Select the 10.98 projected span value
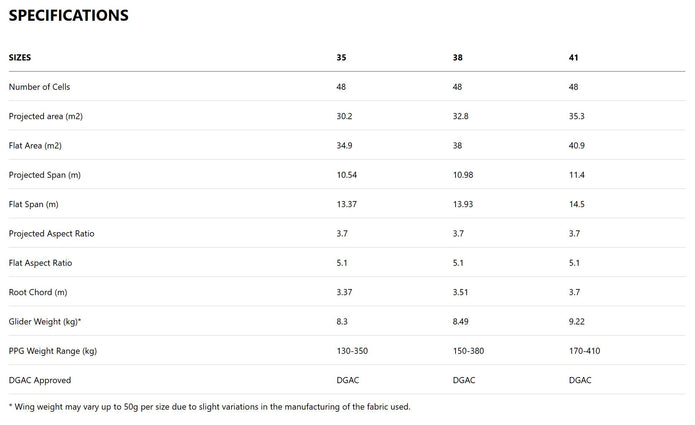Image resolution: width=695 pixels, height=425 pixels. click(x=464, y=175)
